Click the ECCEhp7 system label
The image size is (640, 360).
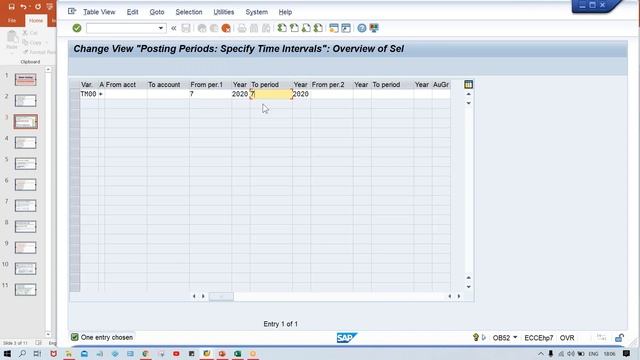tap(538, 338)
